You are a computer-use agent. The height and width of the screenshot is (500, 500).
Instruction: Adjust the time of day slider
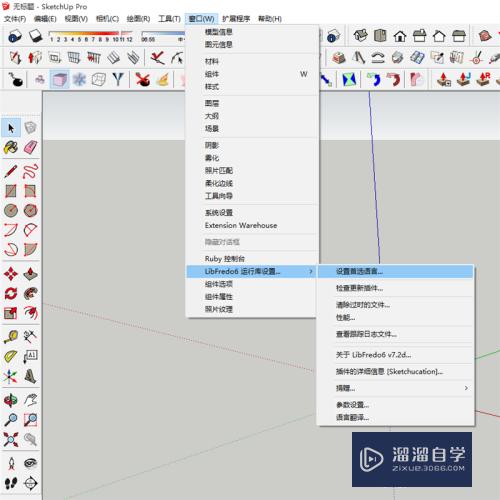pos(163,35)
